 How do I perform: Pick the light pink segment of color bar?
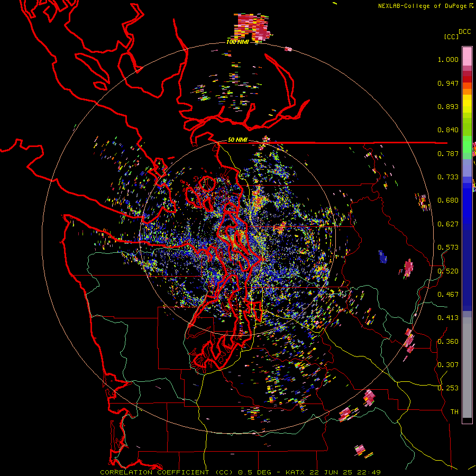point(467,56)
